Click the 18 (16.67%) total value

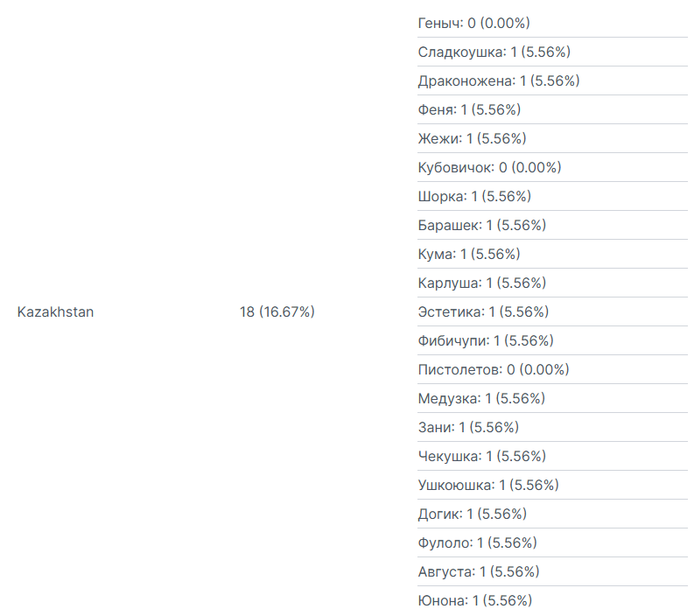(277, 311)
